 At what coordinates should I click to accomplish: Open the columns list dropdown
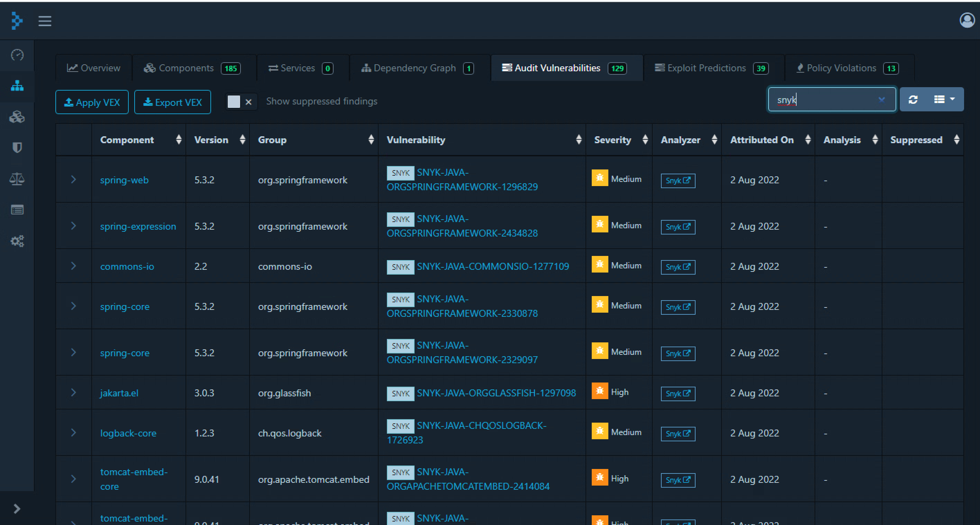[944, 100]
